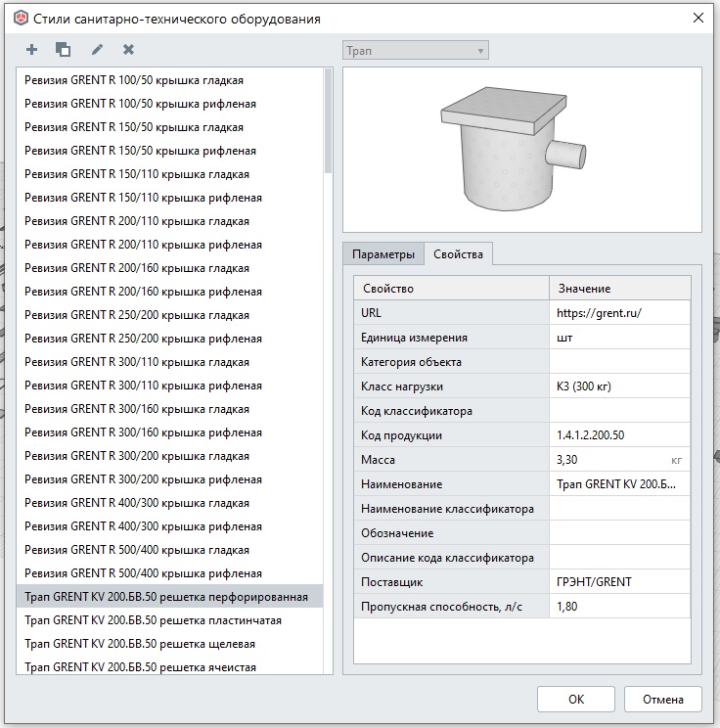Screen dimensions: 720x728
Task: Confirm with the OK button
Action: click(576, 700)
